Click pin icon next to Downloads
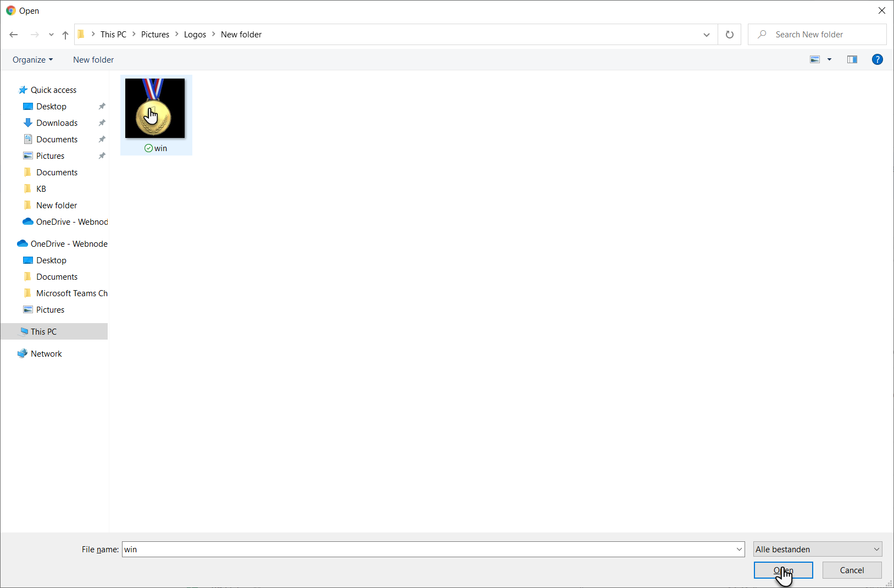The height and width of the screenshot is (588, 894). 102,123
